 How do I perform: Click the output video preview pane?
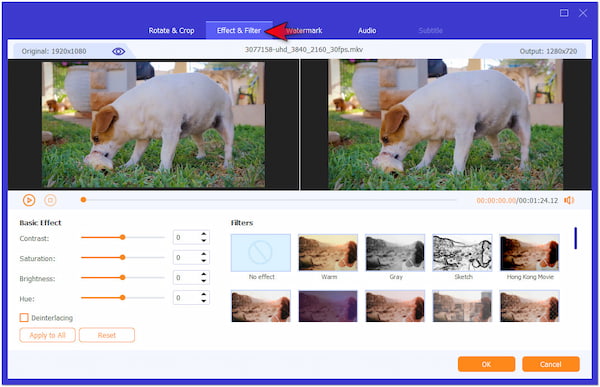tap(446, 124)
